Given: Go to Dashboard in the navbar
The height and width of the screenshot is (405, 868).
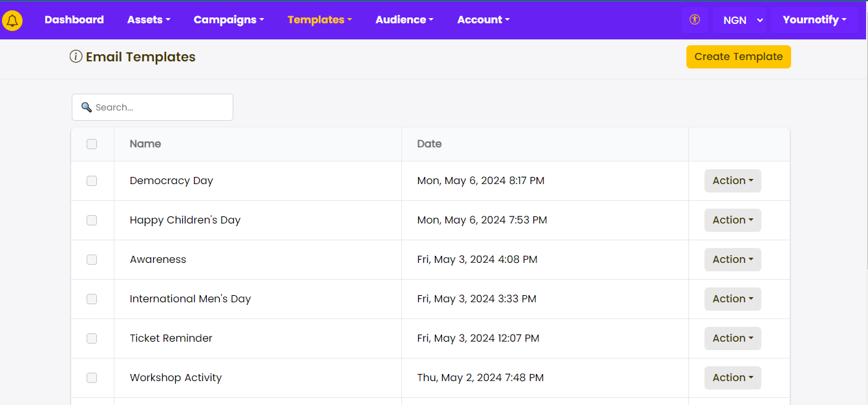Looking at the screenshot, I should pos(74,20).
